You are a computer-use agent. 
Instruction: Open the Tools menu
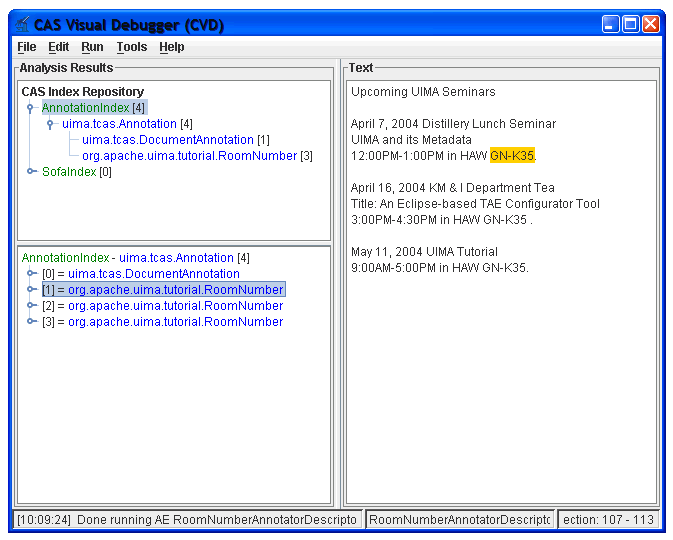pyautogui.click(x=131, y=47)
